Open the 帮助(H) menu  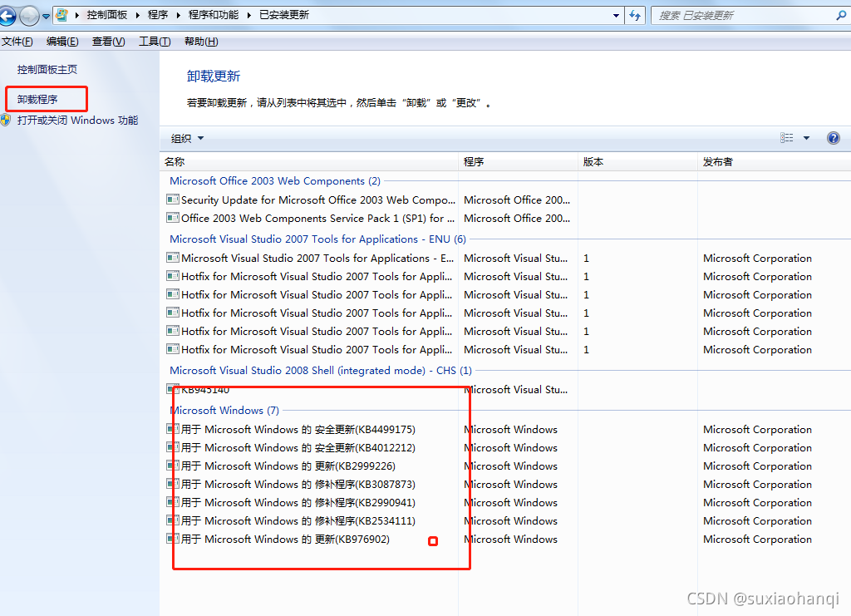coord(201,42)
